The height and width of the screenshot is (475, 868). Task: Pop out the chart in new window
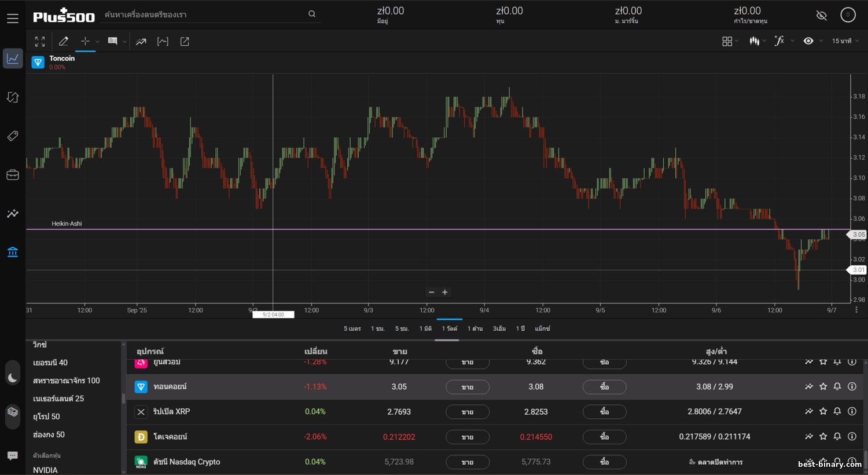tap(185, 42)
